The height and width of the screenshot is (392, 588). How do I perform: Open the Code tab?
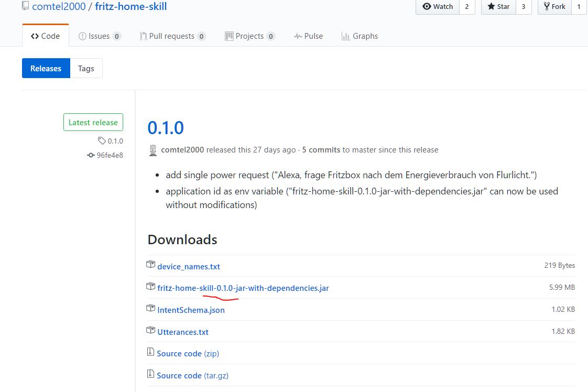point(46,36)
